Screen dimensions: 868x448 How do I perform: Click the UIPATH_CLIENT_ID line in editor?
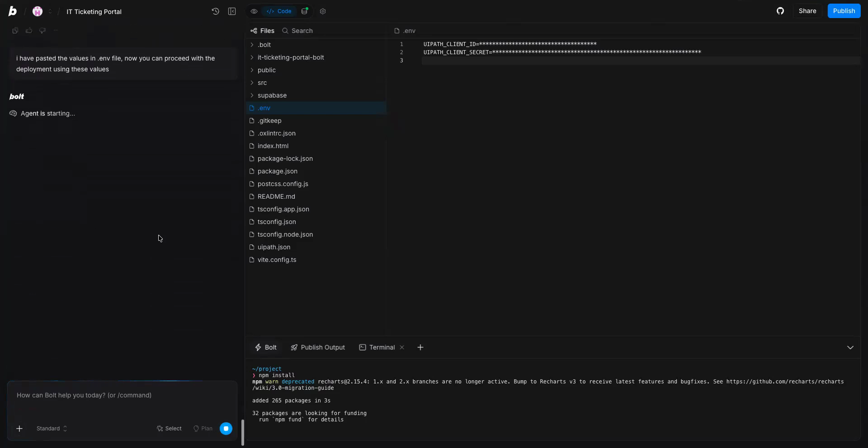(510, 44)
